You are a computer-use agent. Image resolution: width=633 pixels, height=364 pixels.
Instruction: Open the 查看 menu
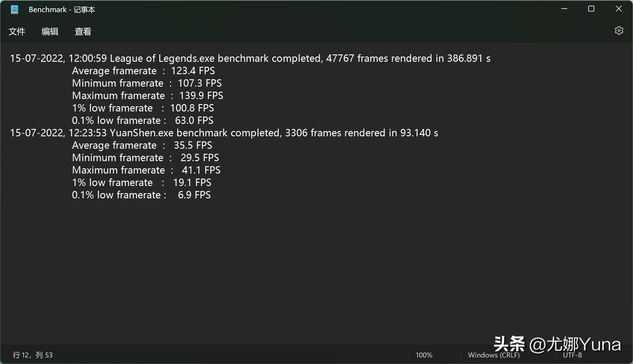pos(83,31)
